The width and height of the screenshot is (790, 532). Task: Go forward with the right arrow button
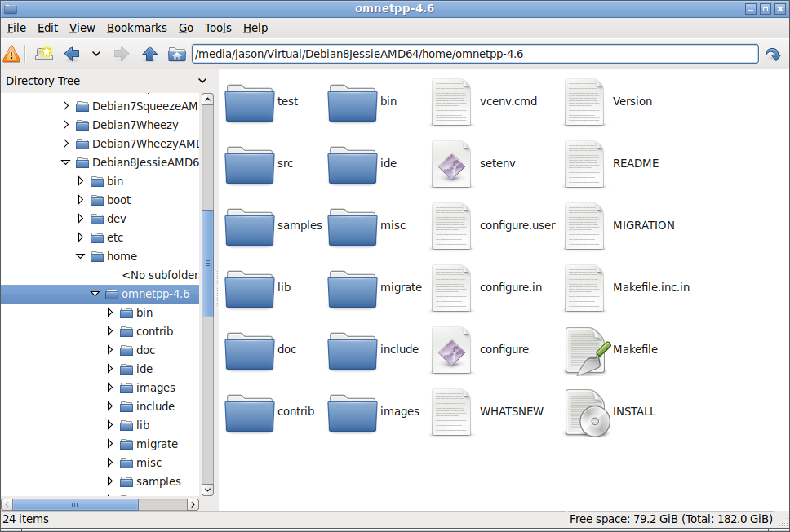click(x=122, y=54)
